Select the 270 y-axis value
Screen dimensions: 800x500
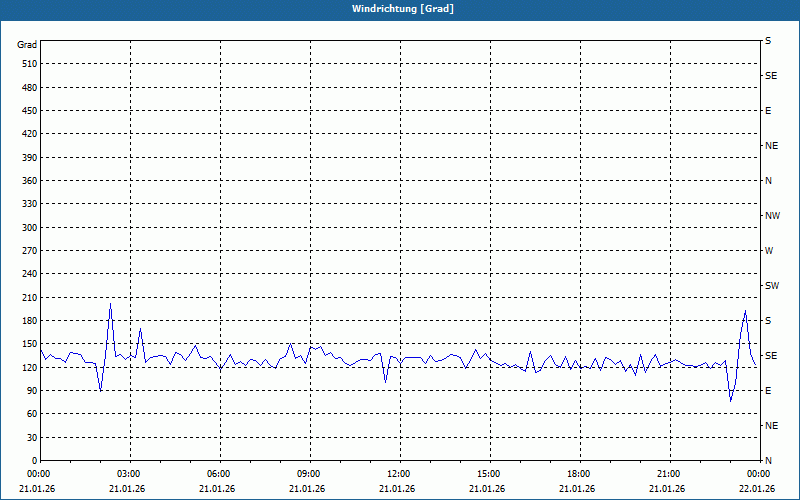pos(30,251)
